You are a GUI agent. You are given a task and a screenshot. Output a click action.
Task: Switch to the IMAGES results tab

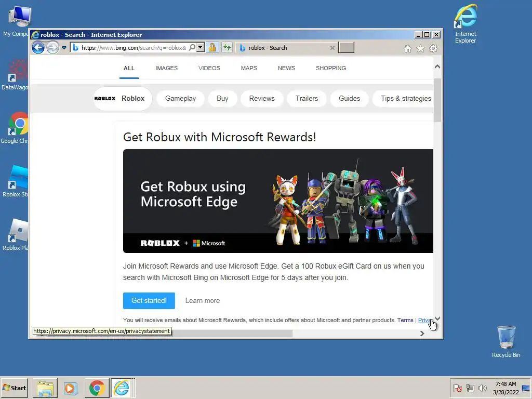click(x=167, y=68)
